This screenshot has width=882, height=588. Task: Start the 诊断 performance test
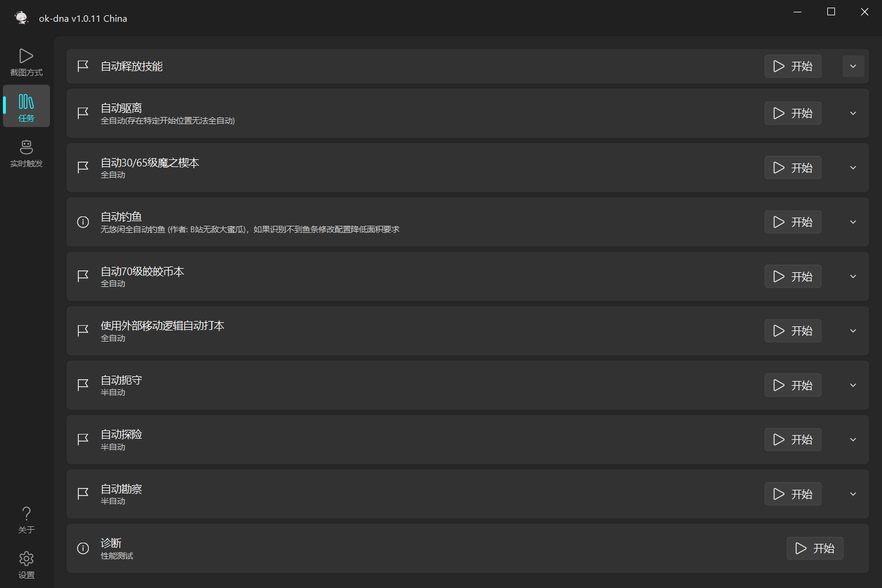tap(814, 549)
